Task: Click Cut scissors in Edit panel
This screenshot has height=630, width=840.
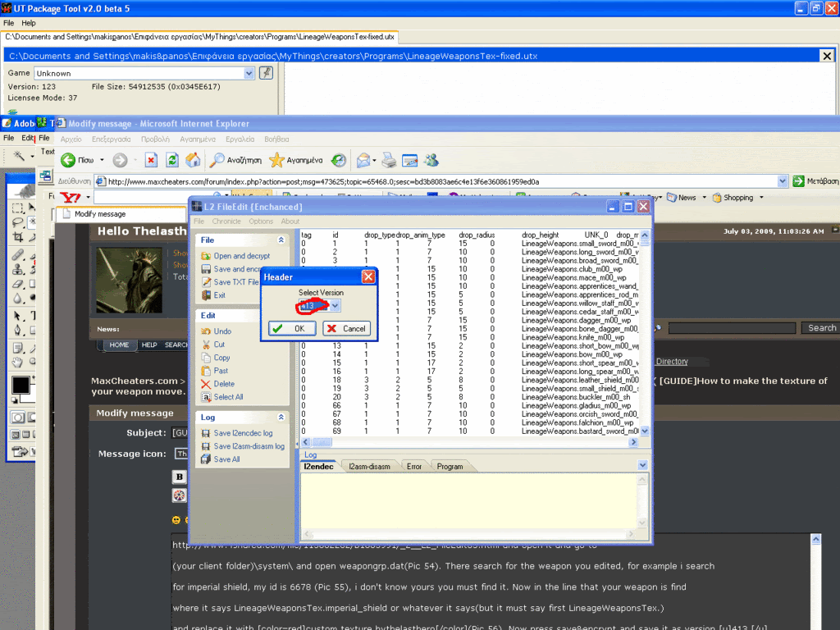Action: [219, 345]
